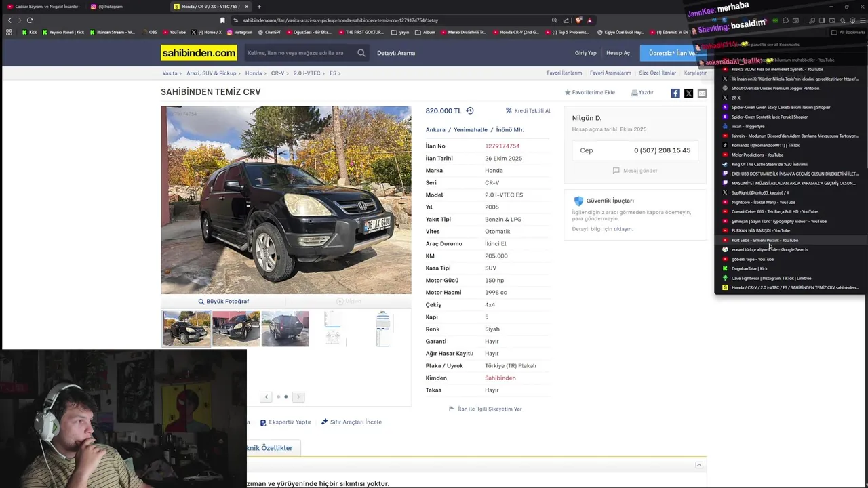Screen dimensions: 868x488
Task: Go to previous thumbnail page arrow
Action: click(267, 396)
